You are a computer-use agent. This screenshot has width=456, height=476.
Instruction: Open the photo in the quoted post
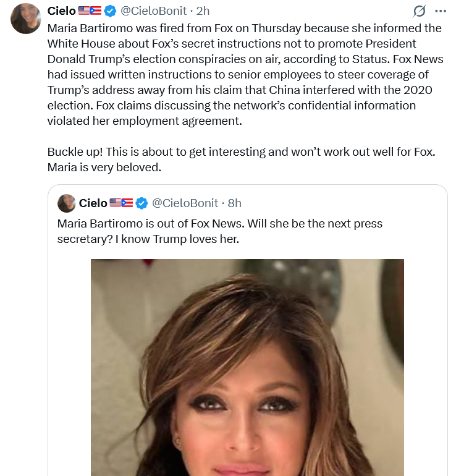tap(247, 367)
